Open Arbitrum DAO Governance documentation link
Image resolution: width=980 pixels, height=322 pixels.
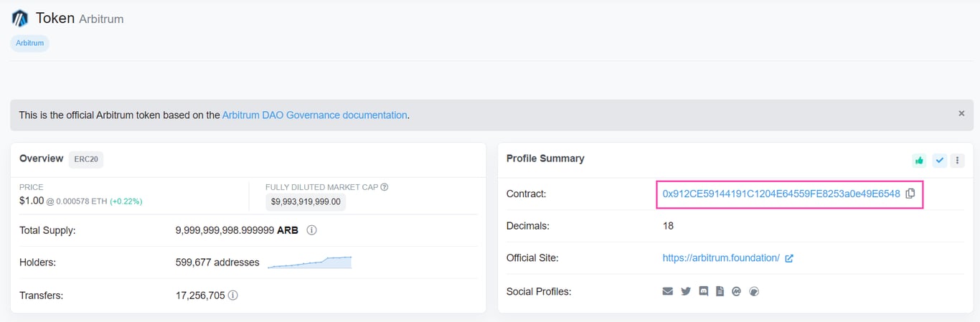tap(314, 115)
